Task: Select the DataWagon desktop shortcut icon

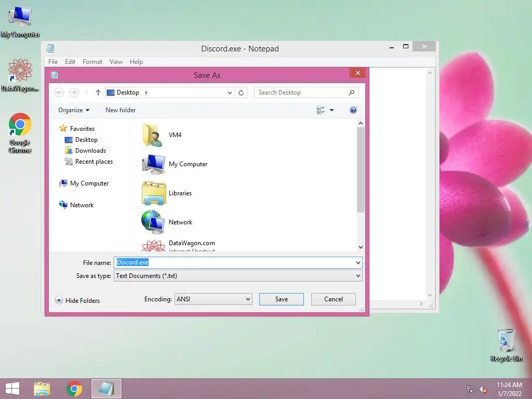Action: 20,75
